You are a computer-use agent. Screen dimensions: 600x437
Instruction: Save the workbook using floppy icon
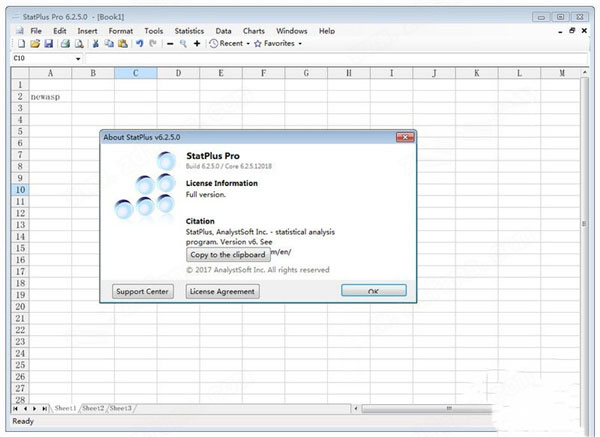[49, 44]
